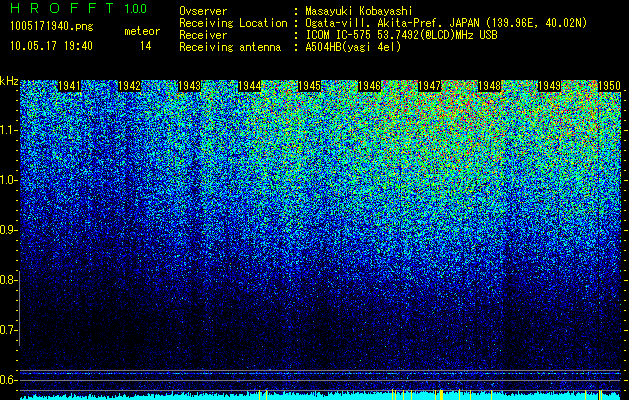Click the 0.7 frequency axis label
The height and width of the screenshot is (400, 629).
(x=8, y=330)
